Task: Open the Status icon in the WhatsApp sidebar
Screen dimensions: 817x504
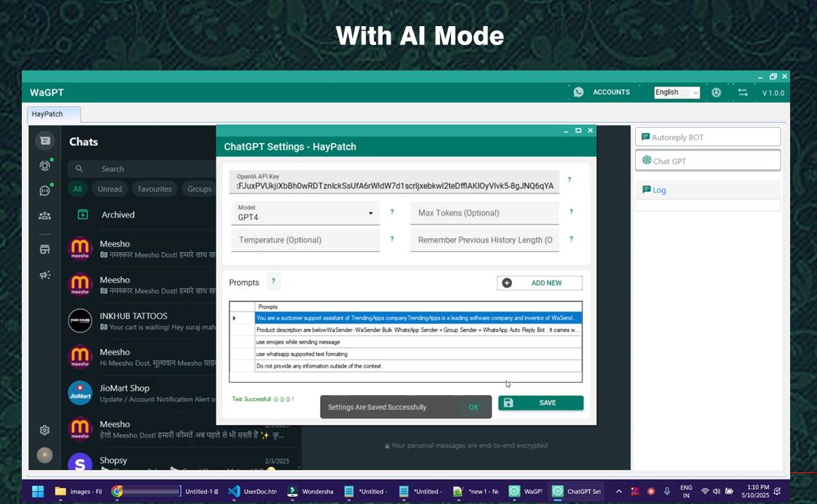Action: click(x=45, y=166)
